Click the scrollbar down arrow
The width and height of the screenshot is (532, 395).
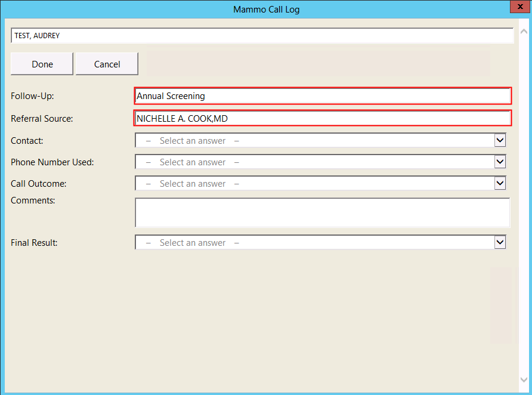point(524,379)
